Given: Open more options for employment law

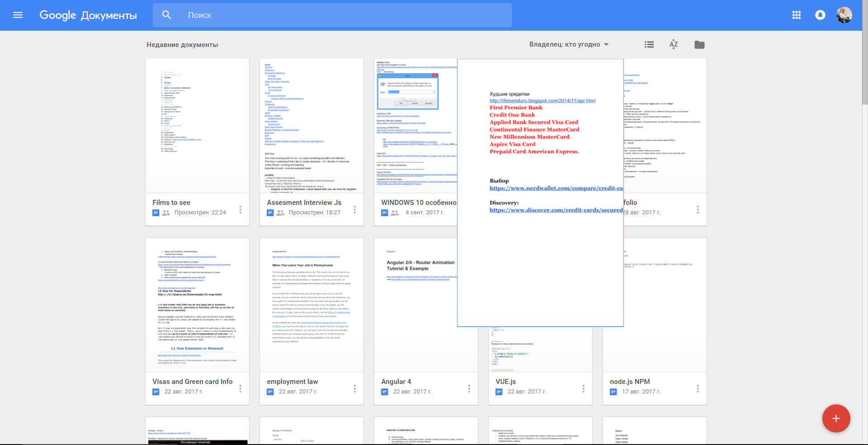Looking at the screenshot, I should tap(354, 388).
